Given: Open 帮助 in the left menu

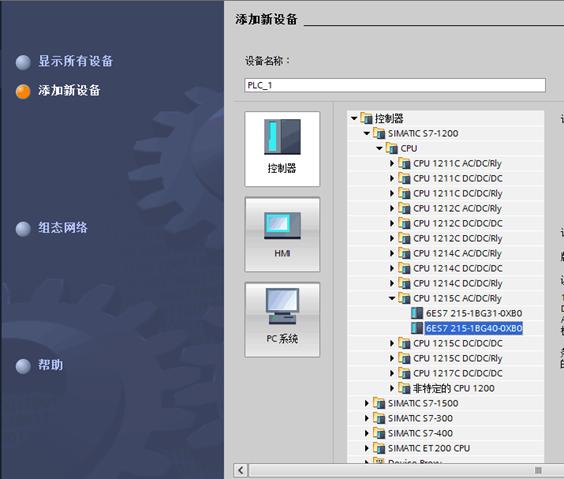Looking at the screenshot, I should [x=51, y=365].
